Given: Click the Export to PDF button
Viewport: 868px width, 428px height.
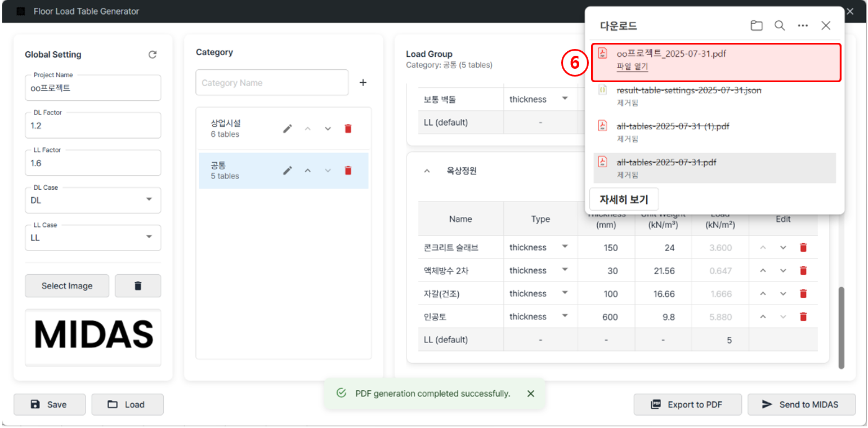Looking at the screenshot, I should [687, 404].
